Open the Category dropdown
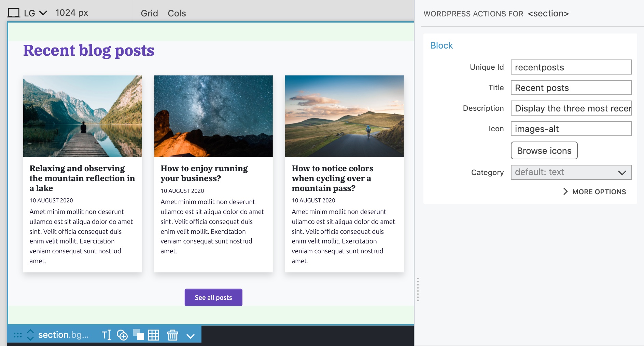 click(571, 172)
